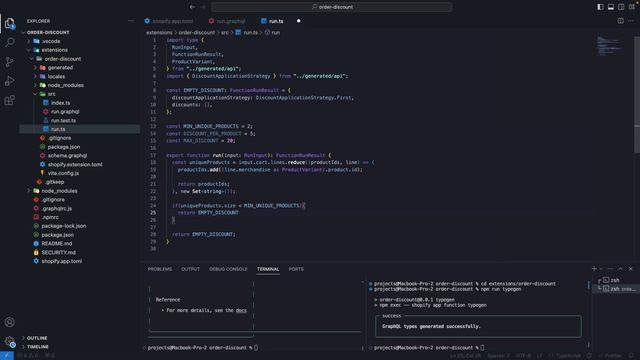Open Explorer Views and More Actions ellipsis

click(x=131, y=21)
